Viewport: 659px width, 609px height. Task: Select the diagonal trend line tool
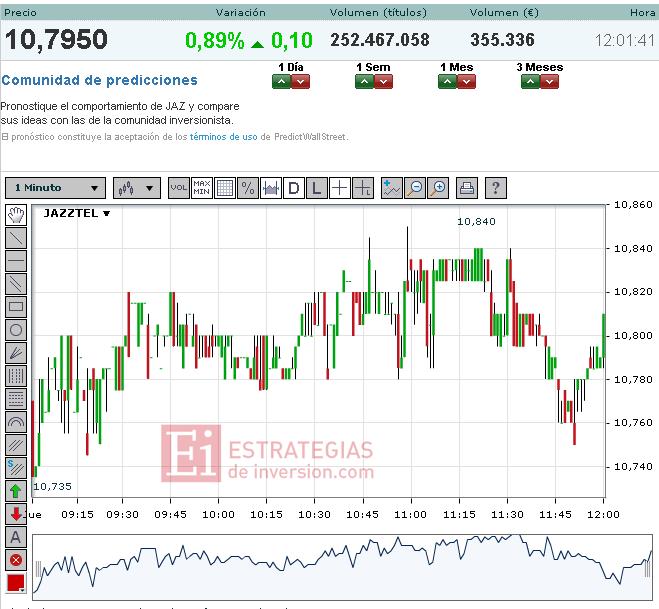point(16,238)
